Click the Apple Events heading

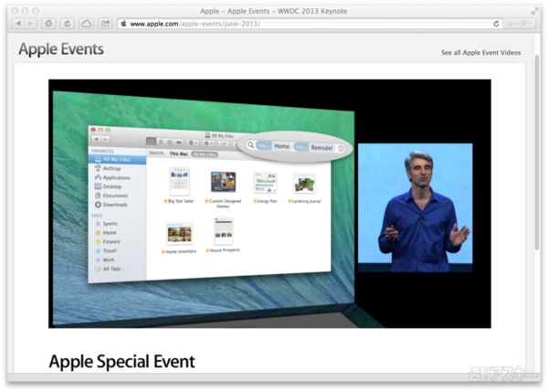(61, 49)
